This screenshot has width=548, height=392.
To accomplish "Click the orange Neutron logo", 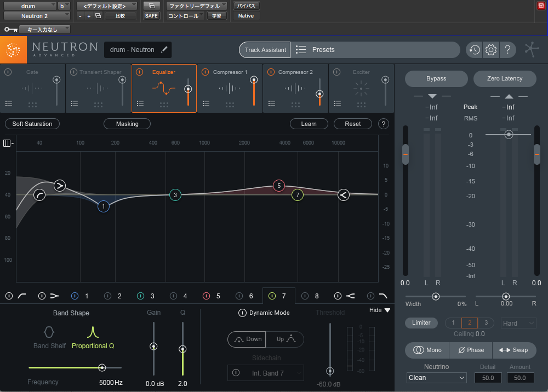I will [x=13, y=50].
